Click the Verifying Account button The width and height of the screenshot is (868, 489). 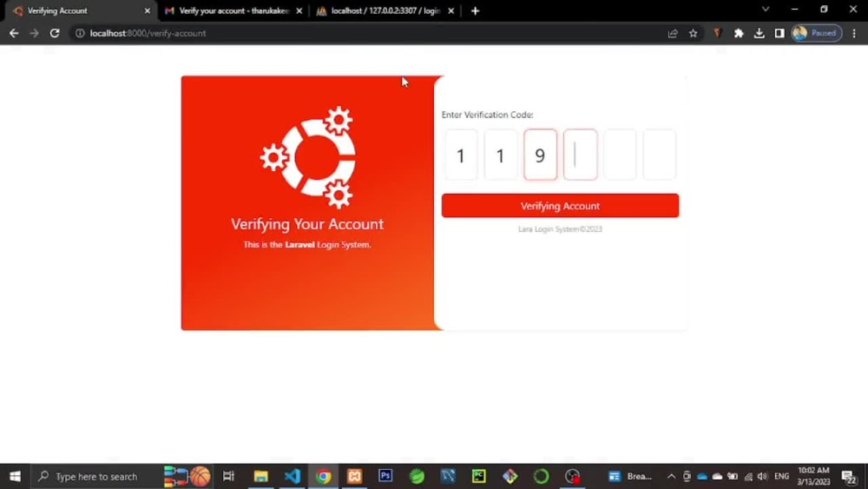coord(560,206)
